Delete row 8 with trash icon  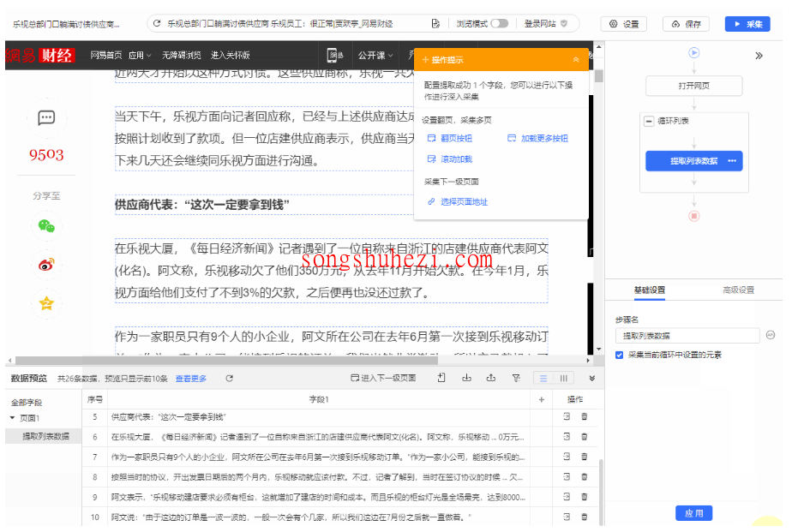pos(585,477)
